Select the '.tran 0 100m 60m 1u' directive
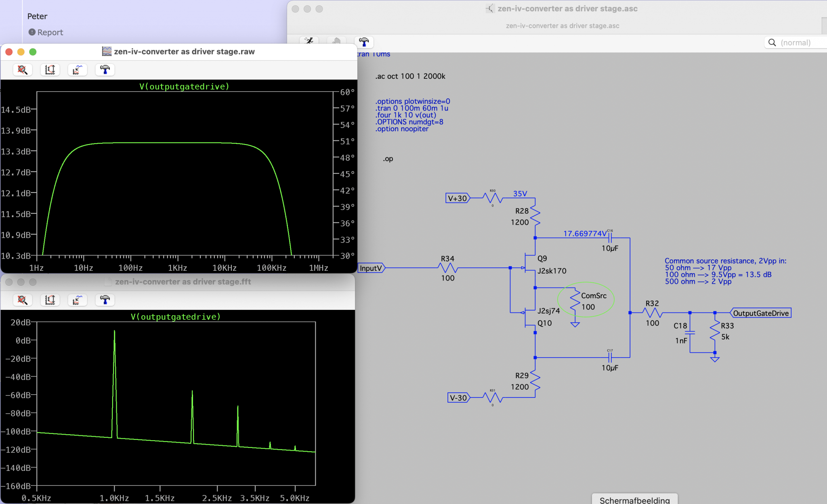 412,108
